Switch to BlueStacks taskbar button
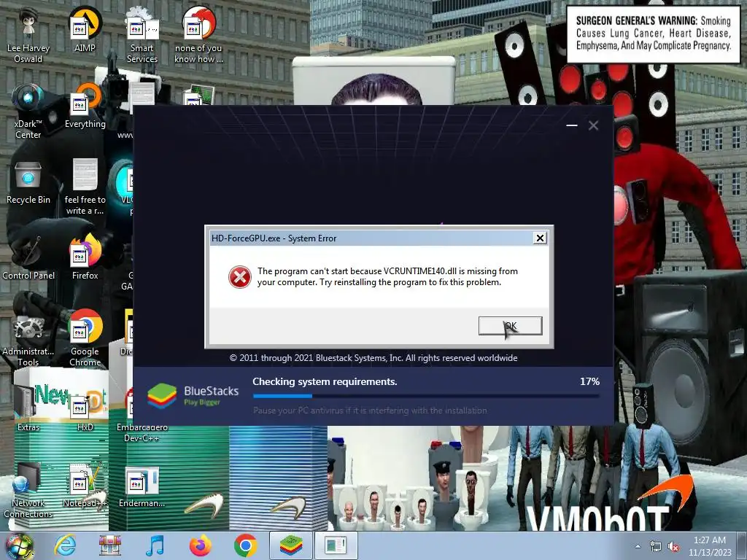Viewport: 747px width, 560px height. coord(291,545)
